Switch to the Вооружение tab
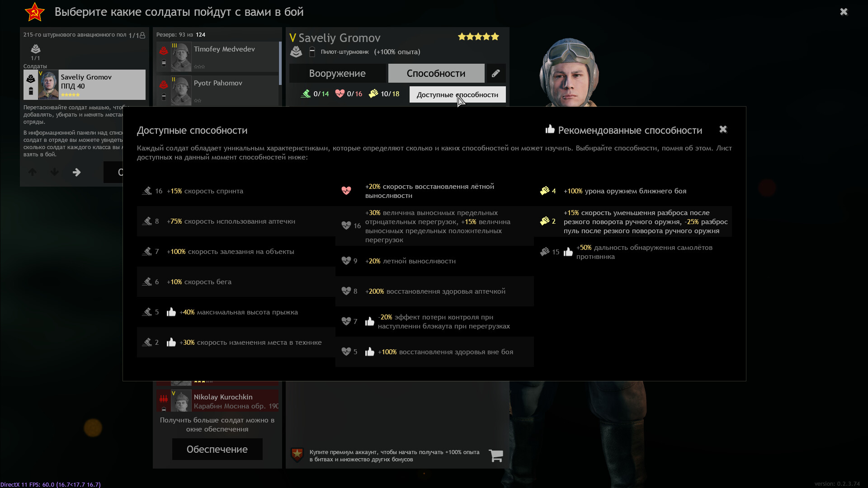Image resolution: width=868 pixels, height=488 pixels. [x=337, y=73]
